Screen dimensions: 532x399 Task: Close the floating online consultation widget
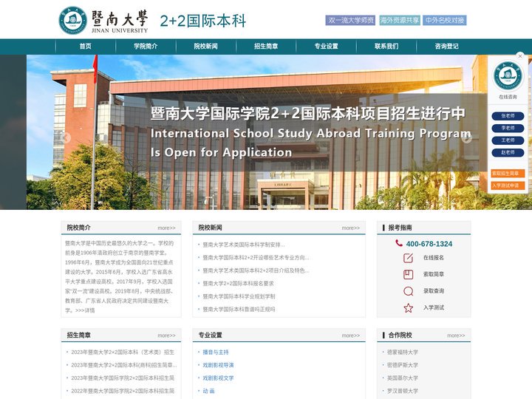click(x=520, y=56)
